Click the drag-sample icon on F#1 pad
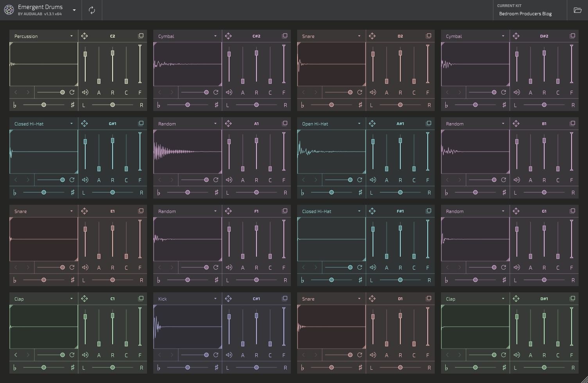588x383 pixels. [x=372, y=211]
